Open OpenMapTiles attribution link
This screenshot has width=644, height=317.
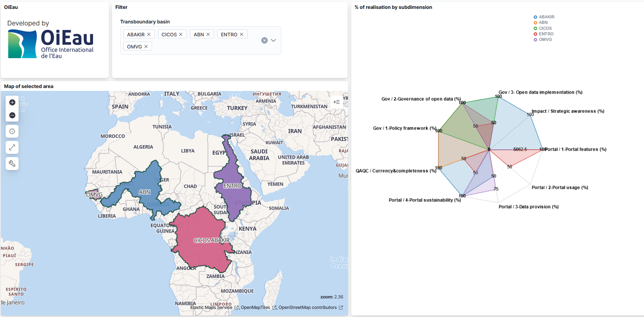tap(258, 308)
